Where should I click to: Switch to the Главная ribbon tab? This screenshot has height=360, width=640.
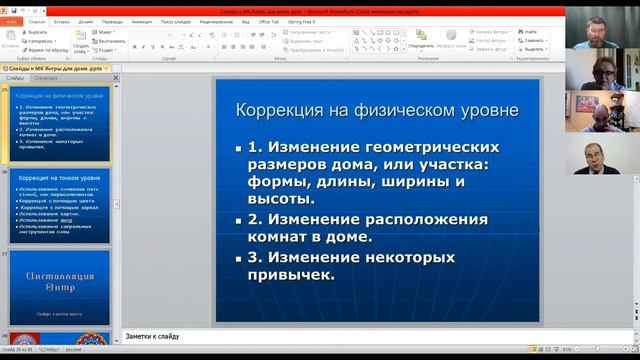pyautogui.click(x=37, y=22)
